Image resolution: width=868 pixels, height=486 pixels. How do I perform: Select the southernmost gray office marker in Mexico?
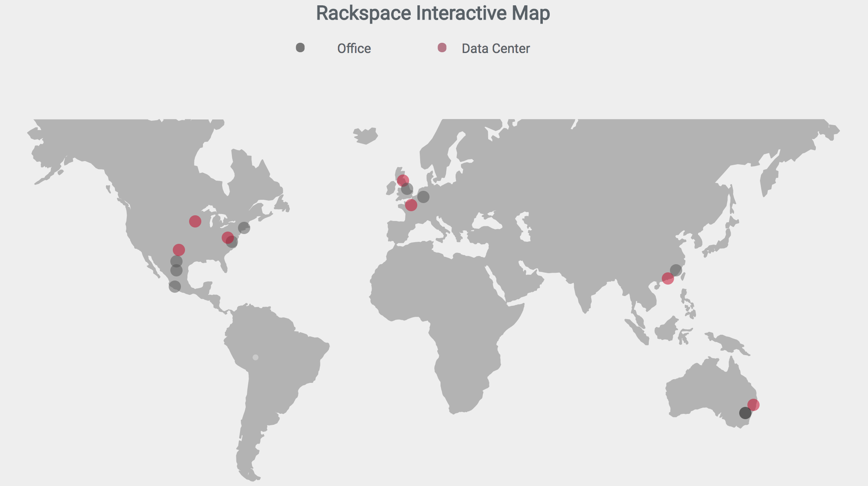coord(175,287)
